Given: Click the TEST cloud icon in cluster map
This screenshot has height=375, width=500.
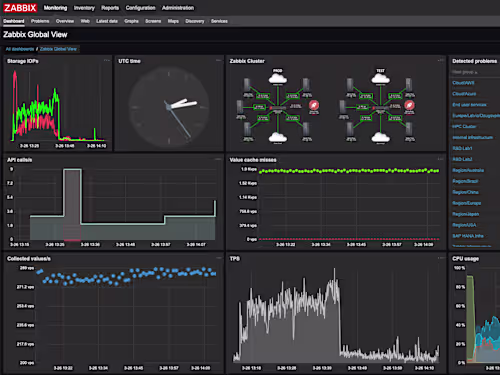Looking at the screenshot, I should coord(380,79).
